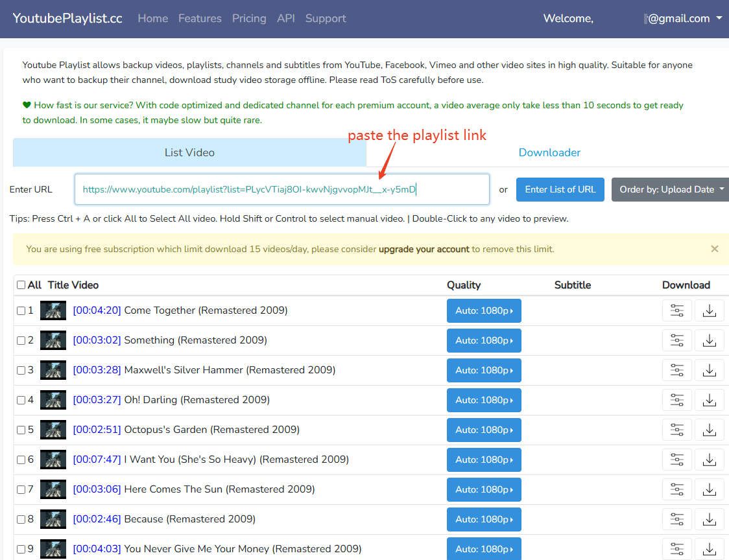Select checkbox for video 1 Come Together

[x=21, y=311]
